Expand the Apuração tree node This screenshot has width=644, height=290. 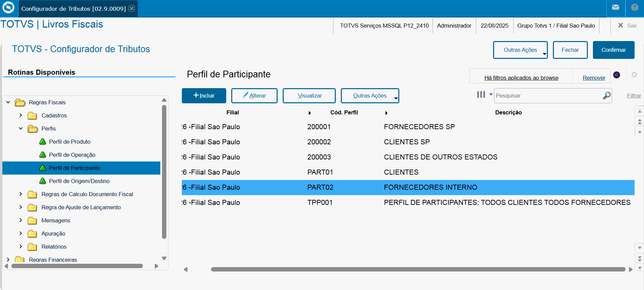[21, 233]
